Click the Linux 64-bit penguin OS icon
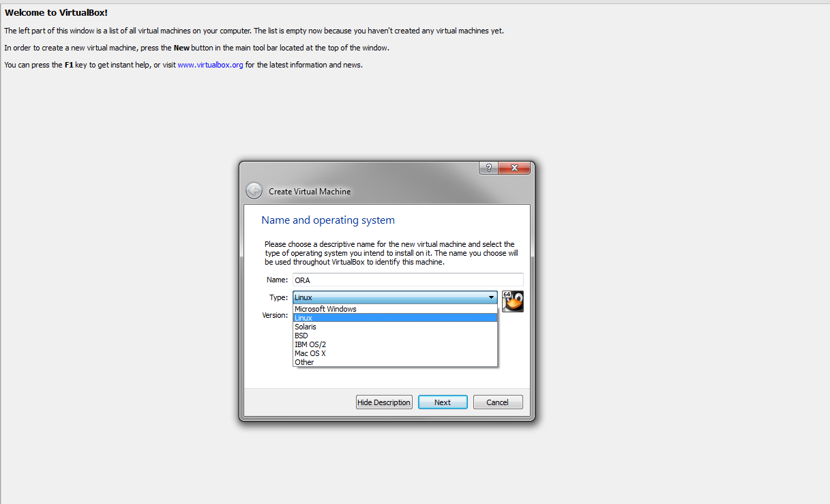The image size is (830, 504). click(x=512, y=301)
